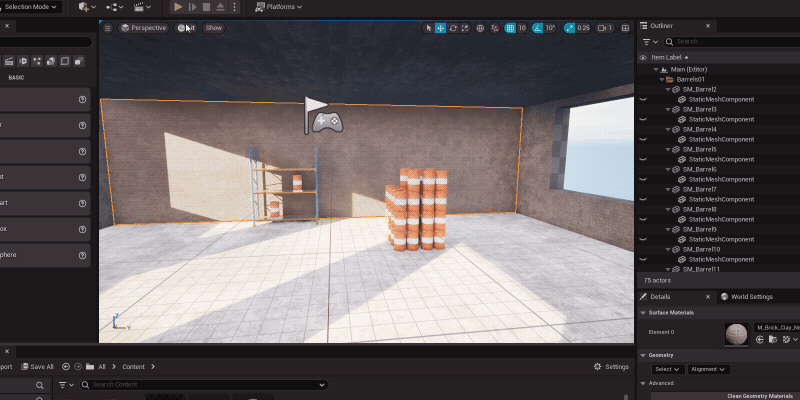
Task: Toggle visibility of SM_Barrel4 StaticMeshComponent
Action: [x=642, y=139]
